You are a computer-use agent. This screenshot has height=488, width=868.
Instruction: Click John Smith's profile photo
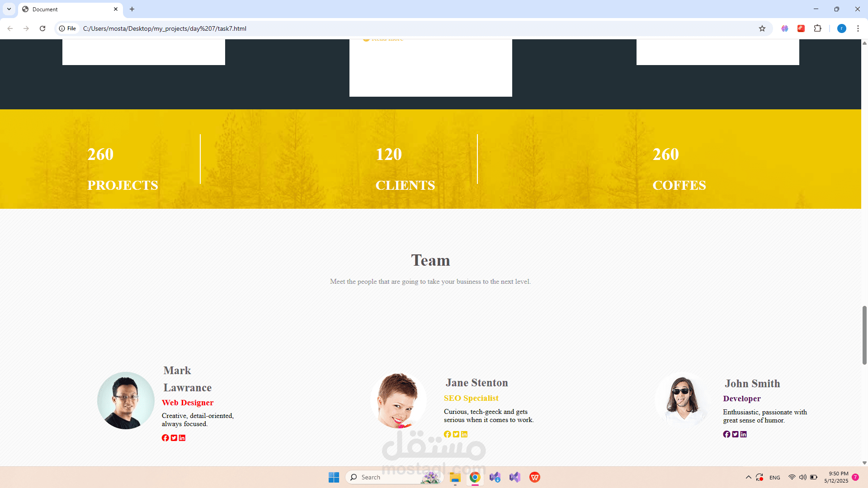pos(683,401)
